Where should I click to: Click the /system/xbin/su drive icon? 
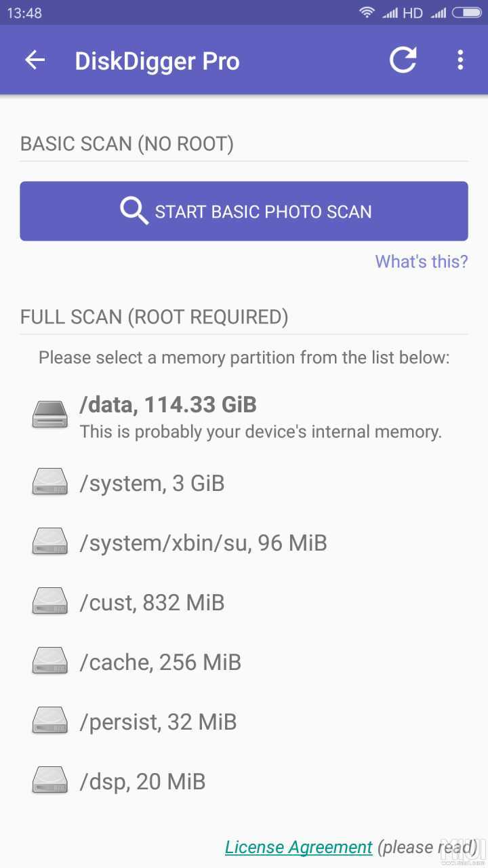(50, 542)
